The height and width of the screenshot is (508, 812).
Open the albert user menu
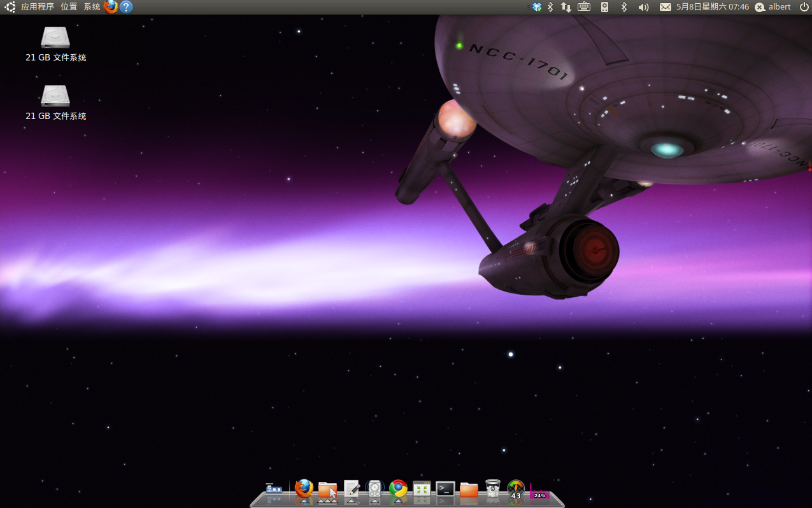point(773,7)
